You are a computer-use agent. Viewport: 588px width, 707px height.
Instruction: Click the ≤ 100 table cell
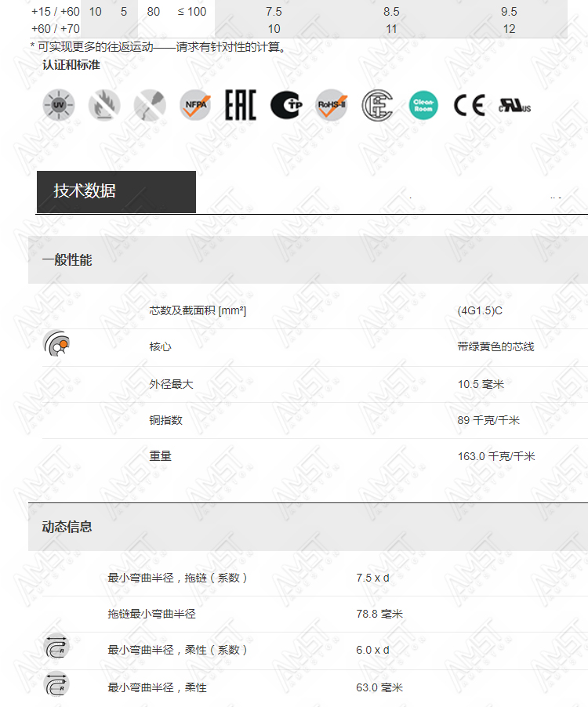coord(191,12)
